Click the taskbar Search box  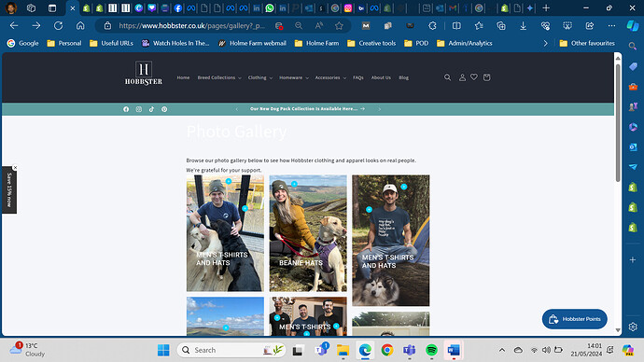pos(231,350)
